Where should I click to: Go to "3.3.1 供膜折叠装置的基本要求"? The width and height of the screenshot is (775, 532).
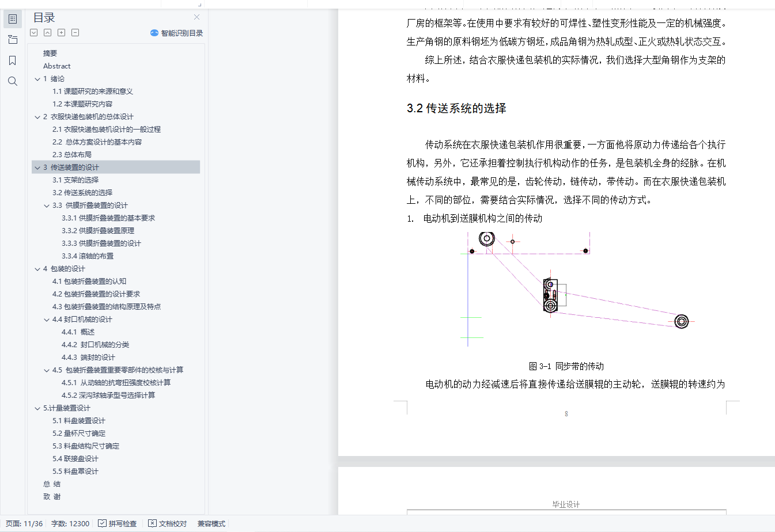click(x=108, y=218)
